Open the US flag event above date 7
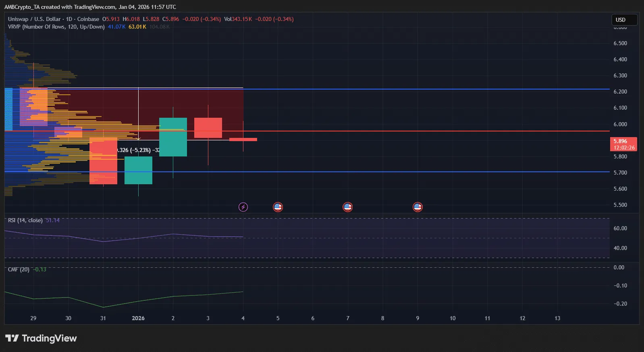This screenshot has height=352, width=644. (x=347, y=207)
